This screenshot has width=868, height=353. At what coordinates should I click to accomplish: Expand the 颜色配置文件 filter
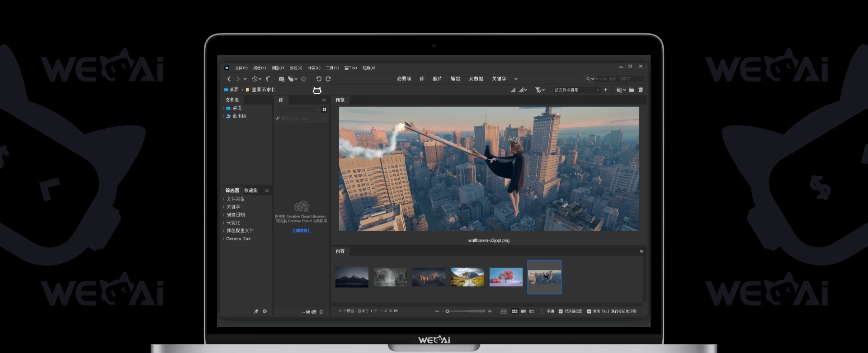[223, 231]
